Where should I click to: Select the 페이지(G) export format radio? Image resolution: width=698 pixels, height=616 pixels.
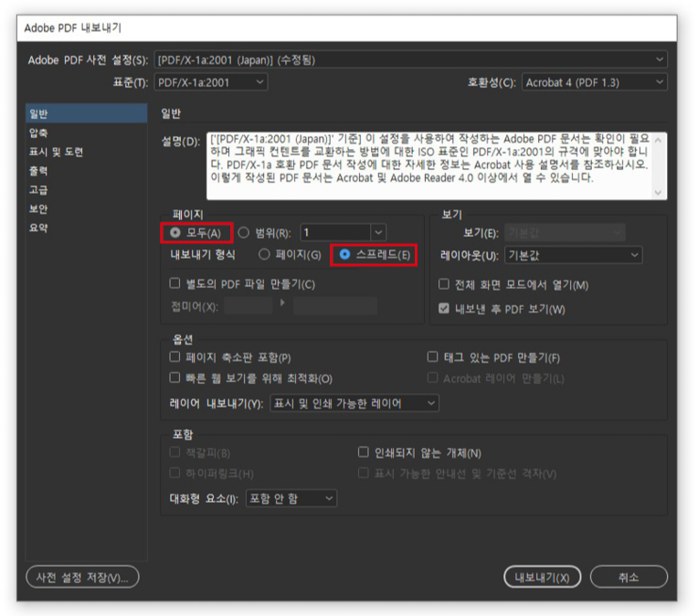(264, 254)
